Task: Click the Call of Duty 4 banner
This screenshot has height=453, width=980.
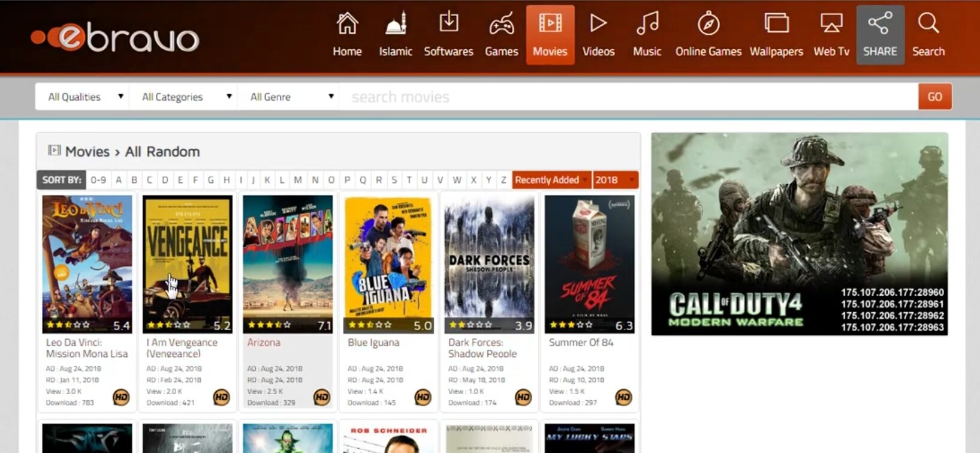Action: pos(800,234)
